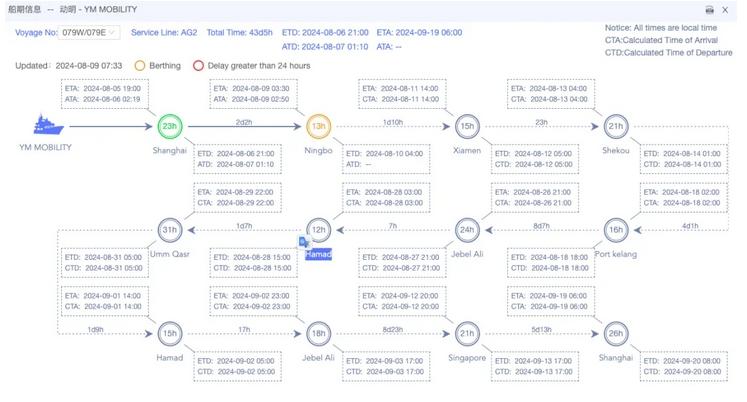Click the Umm Qasr arrival box ETA 2024-08-29 22:00
The image size is (747, 402).
coord(237,198)
